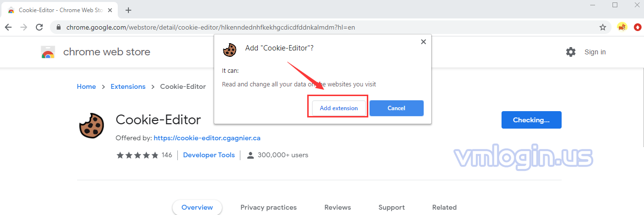Open a new browser tab

point(128,10)
